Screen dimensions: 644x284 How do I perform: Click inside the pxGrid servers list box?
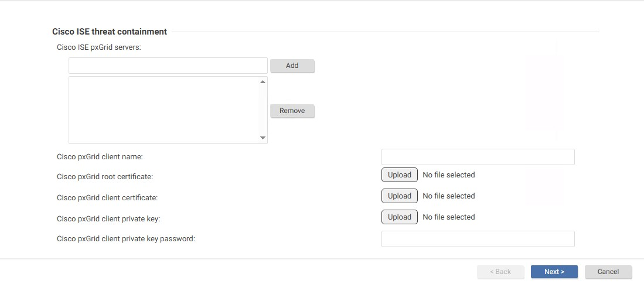coord(164,110)
